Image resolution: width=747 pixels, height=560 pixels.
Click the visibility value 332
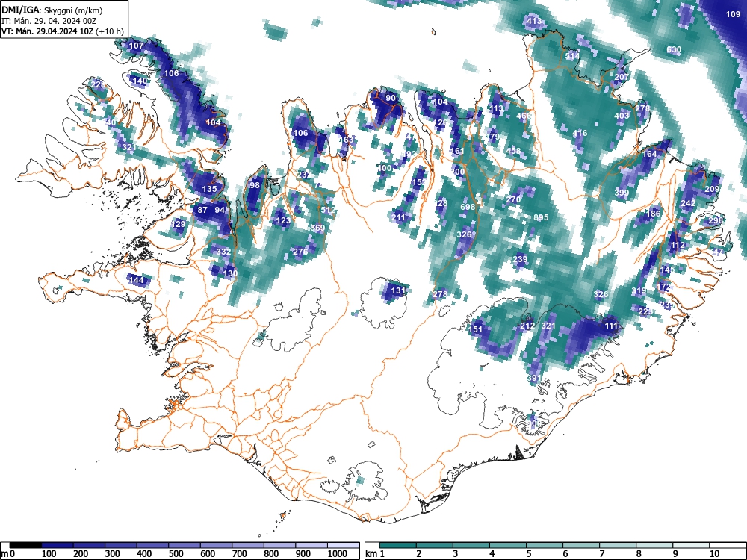click(223, 252)
